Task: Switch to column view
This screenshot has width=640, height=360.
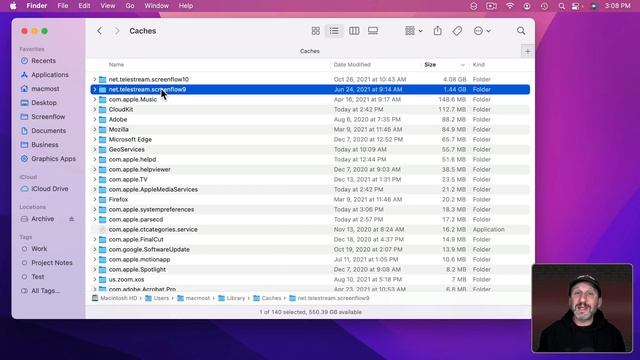Action: [x=354, y=31]
